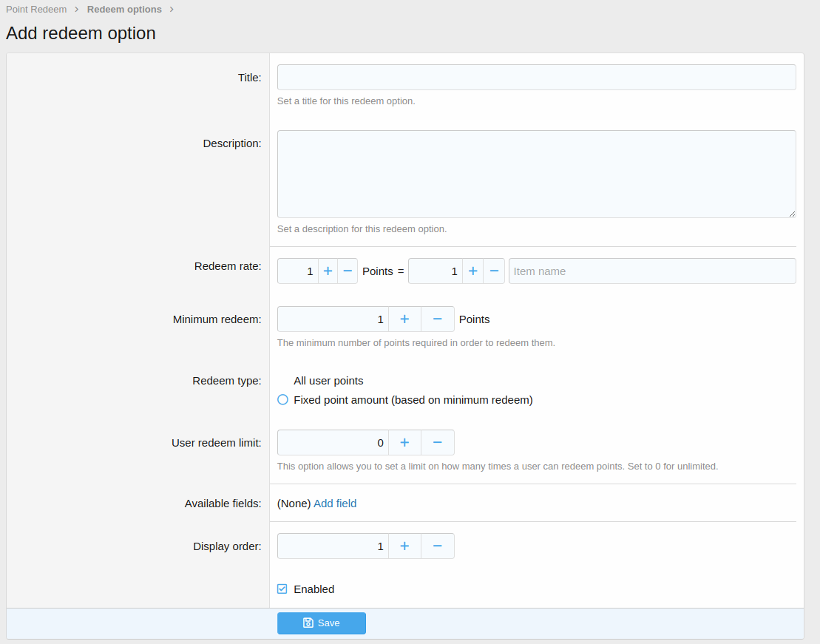The width and height of the screenshot is (820, 644).
Task: Increase User redeem limit with plus
Action: pyautogui.click(x=404, y=443)
